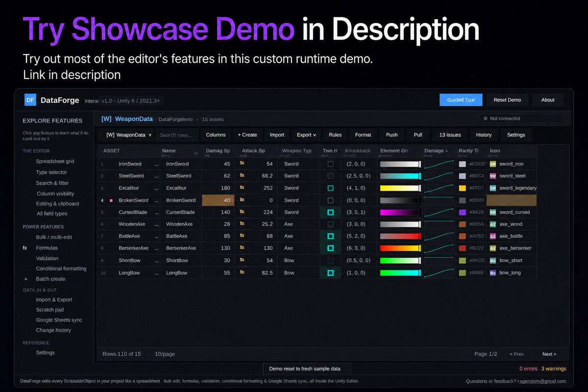
Task: Open Weapon Type enum for LongBow row
Action: tap(298, 273)
